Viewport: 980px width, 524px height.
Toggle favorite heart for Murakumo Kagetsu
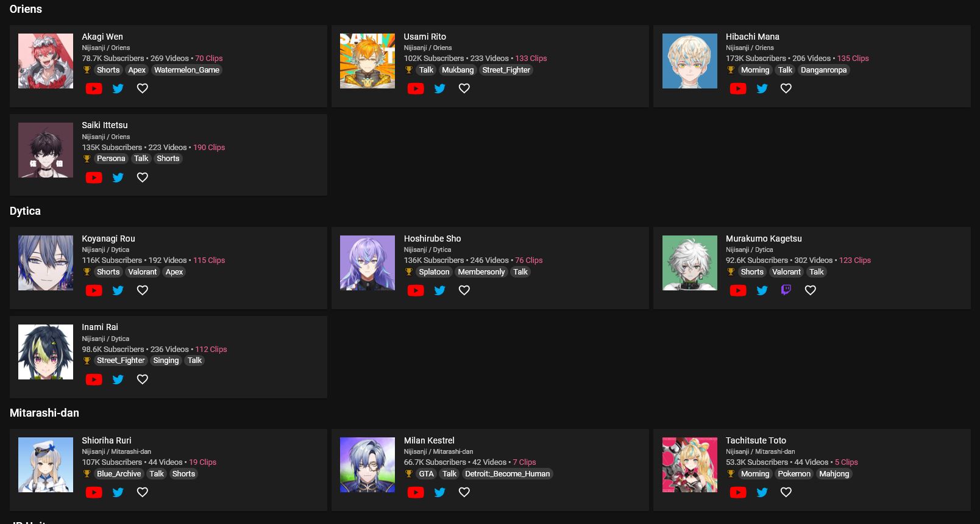[x=810, y=290]
